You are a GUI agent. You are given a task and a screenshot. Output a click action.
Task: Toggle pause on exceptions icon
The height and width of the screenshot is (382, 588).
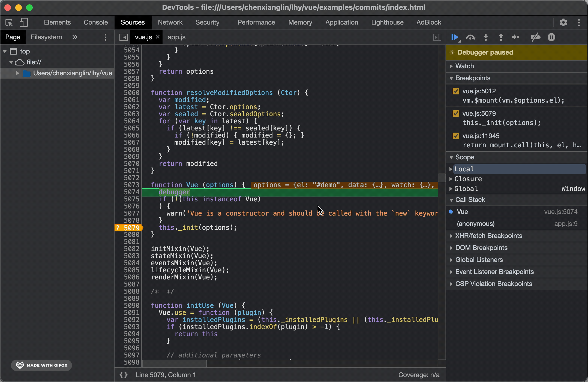point(551,37)
